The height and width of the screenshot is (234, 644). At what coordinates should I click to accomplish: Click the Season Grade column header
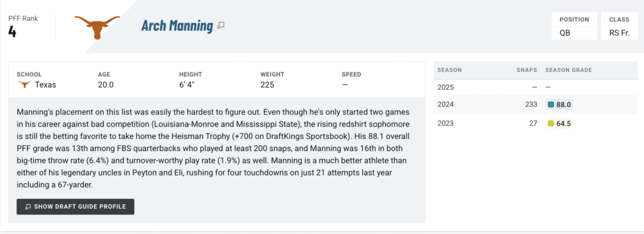(569, 70)
